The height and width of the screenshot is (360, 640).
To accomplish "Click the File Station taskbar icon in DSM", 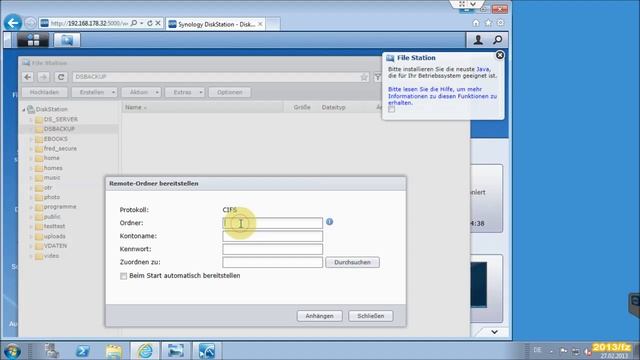I will coord(67,40).
